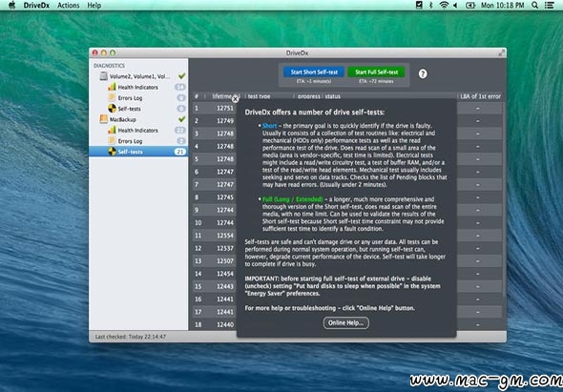Click the DIAGNOSTICS sidebar heading
Screen dimensions: 563x392
tap(109, 66)
